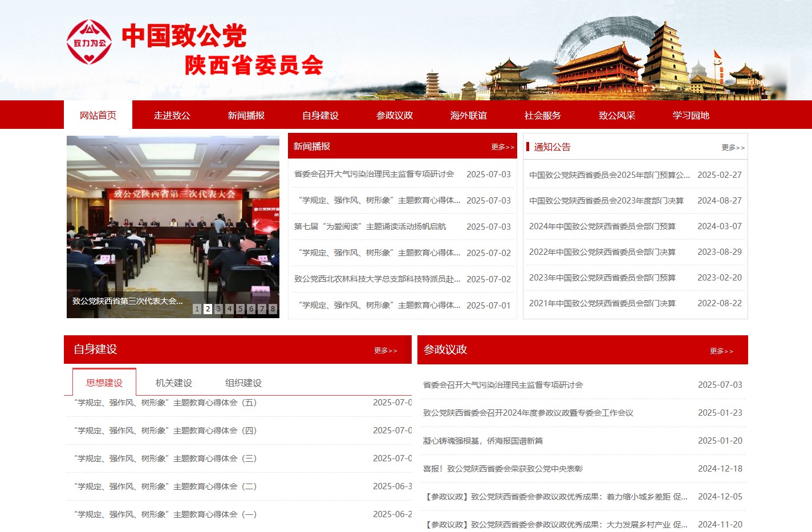Open article 凝心铸魂强根基，侨海报国谱新篇
The height and width of the screenshot is (532, 812).
click(483, 441)
